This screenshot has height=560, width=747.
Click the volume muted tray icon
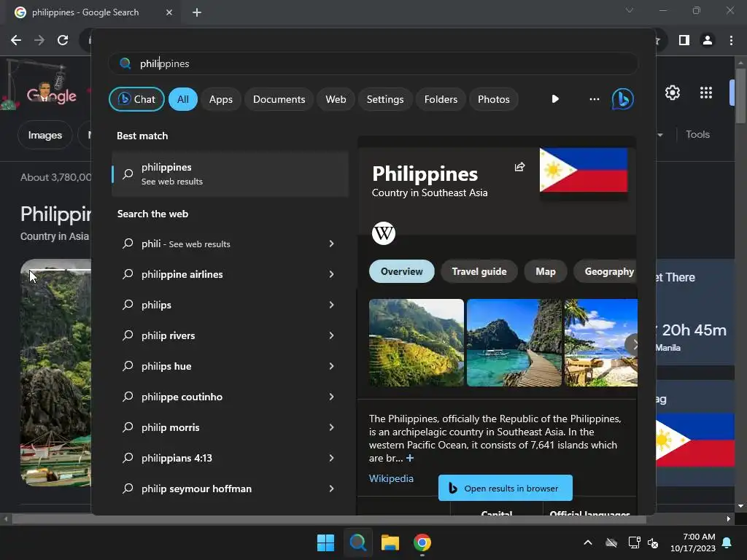(x=653, y=542)
